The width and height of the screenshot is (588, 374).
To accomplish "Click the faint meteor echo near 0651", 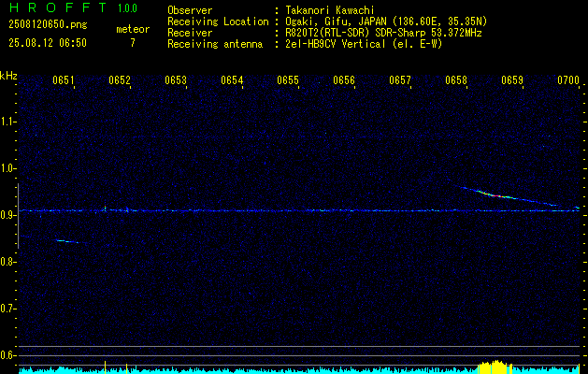I will click(x=67, y=241).
